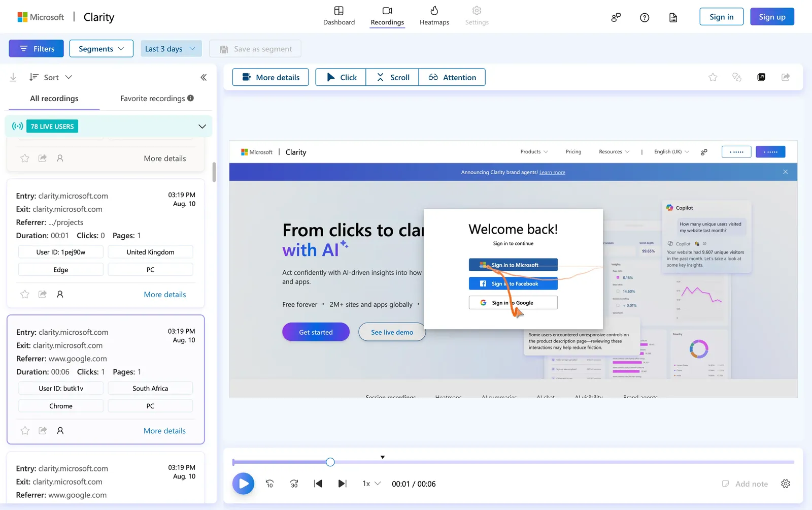Image resolution: width=812 pixels, height=510 pixels.
Task: Play the session recording
Action: point(243,484)
